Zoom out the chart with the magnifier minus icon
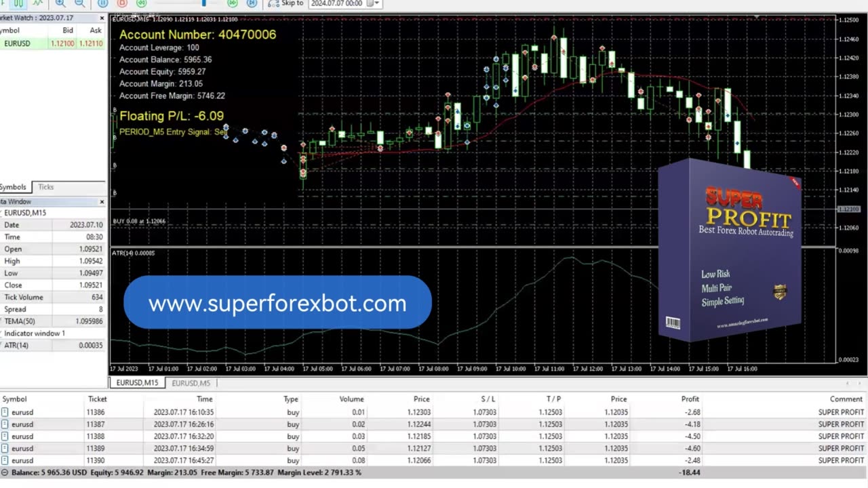 click(x=80, y=3)
